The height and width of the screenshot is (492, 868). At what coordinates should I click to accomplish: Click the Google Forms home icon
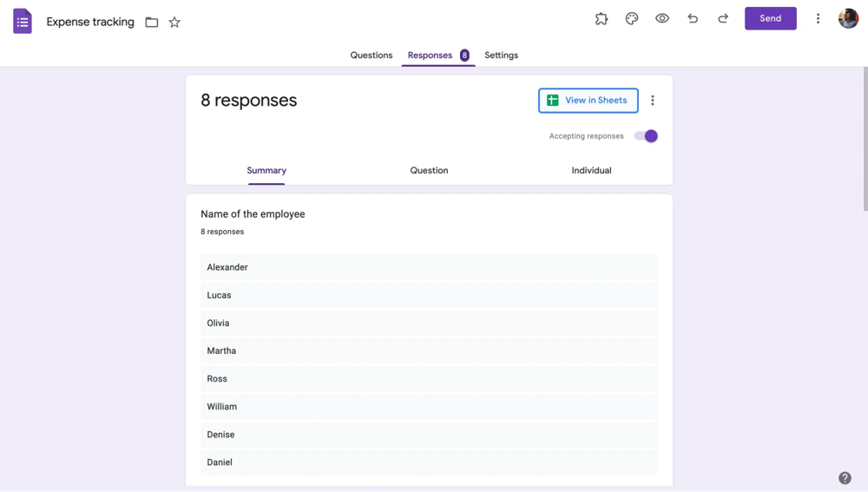tap(23, 22)
